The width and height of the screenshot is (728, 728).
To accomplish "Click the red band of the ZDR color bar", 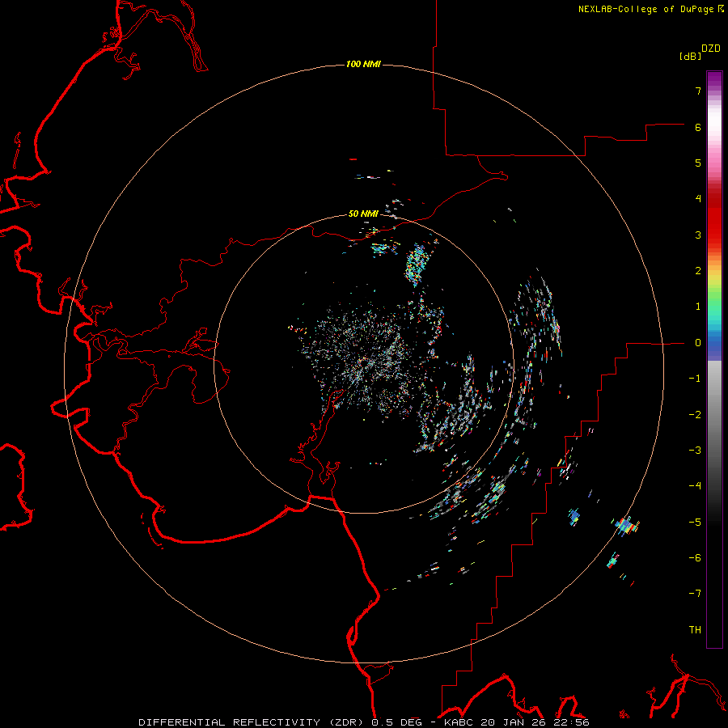I will (x=714, y=218).
